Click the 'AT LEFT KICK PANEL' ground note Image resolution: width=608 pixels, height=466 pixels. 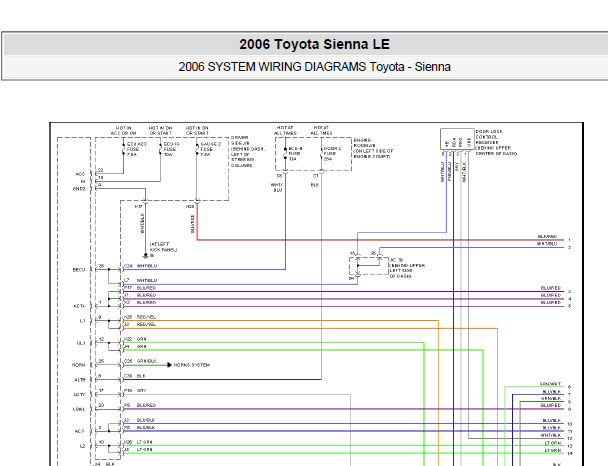click(x=163, y=247)
